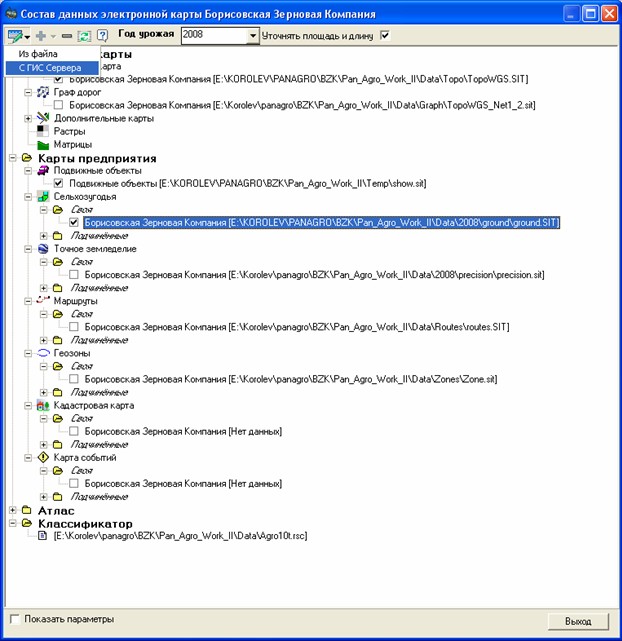
Task: Expand the Атлас tree node
Action: pos(12,510)
